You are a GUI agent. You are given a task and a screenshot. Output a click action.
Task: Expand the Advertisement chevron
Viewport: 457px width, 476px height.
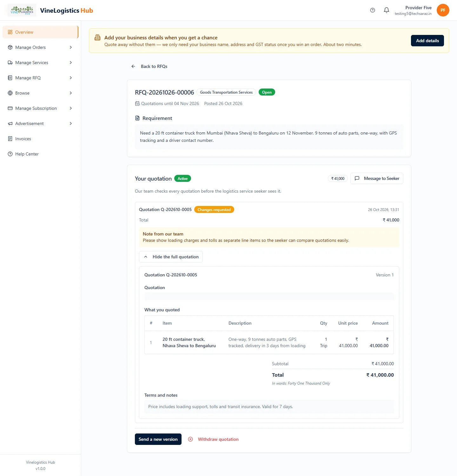coord(71,123)
